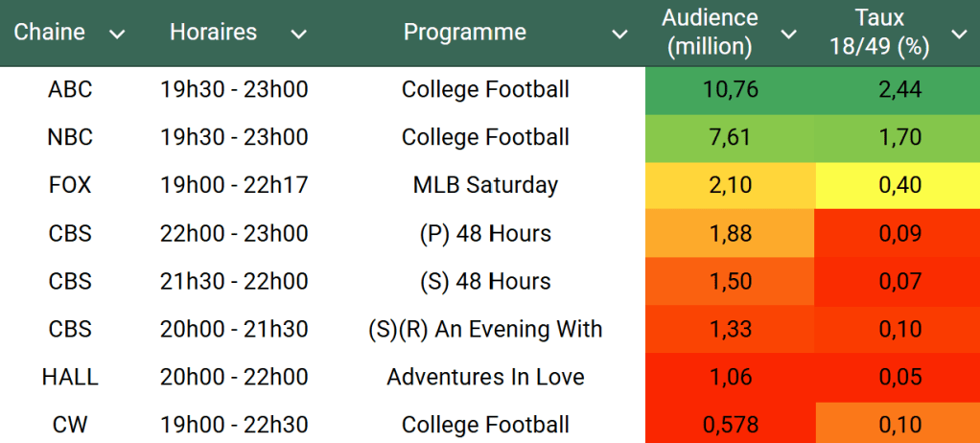Viewport: 980px width, 443px height.
Task: Select the yellow 0,40 rate cell
Action: (x=899, y=185)
